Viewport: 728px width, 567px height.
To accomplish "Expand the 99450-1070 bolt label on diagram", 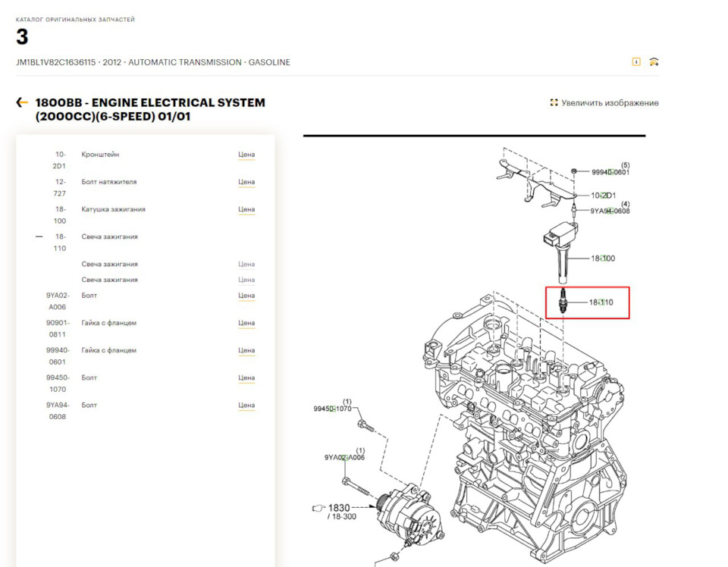I will [x=331, y=407].
